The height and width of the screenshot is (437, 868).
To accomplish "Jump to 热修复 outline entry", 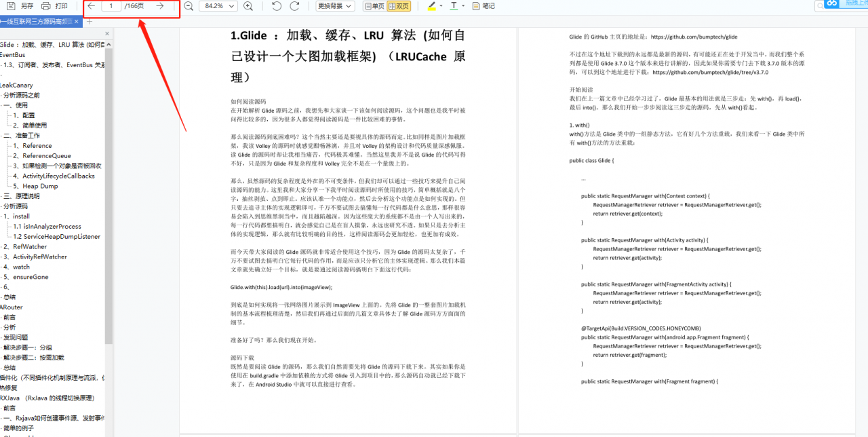I will [x=9, y=388].
